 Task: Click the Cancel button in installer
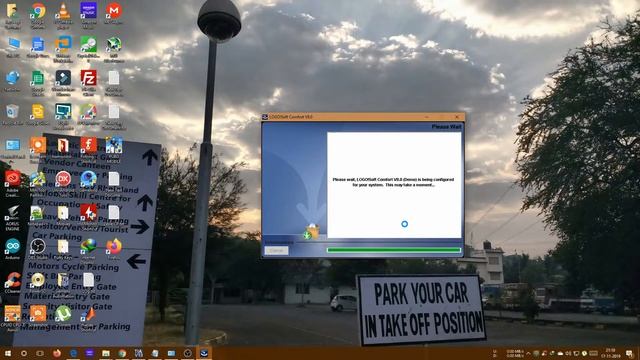point(276,250)
